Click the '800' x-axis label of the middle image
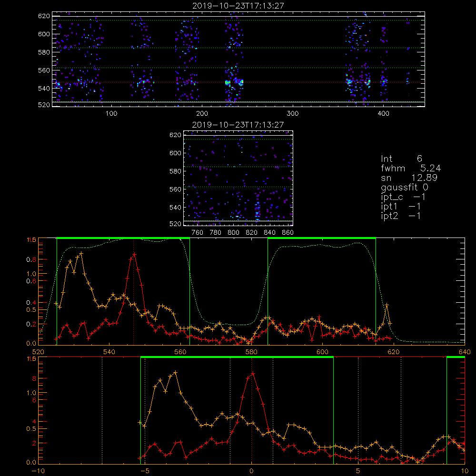The height and width of the screenshot is (476, 476). [233, 233]
